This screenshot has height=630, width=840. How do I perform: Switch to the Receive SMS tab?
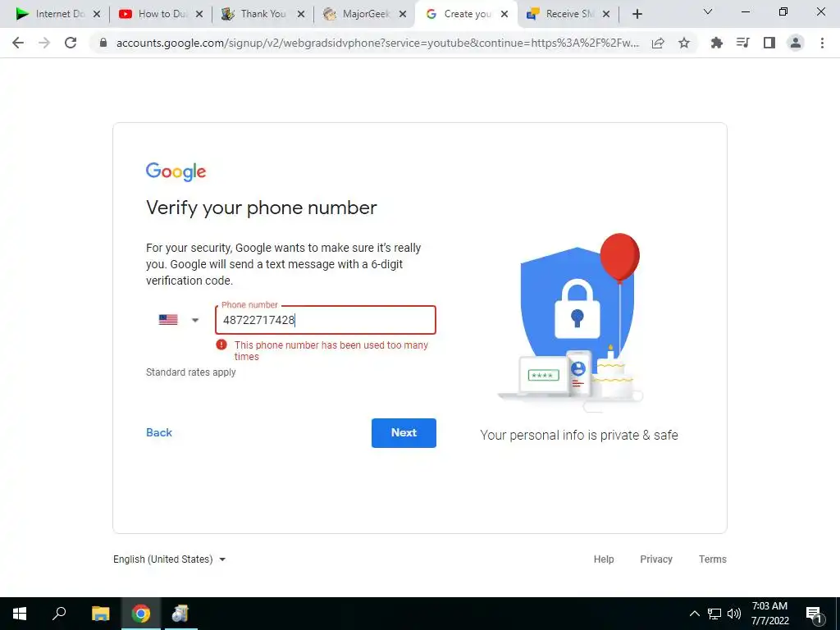tap(569, 14)
